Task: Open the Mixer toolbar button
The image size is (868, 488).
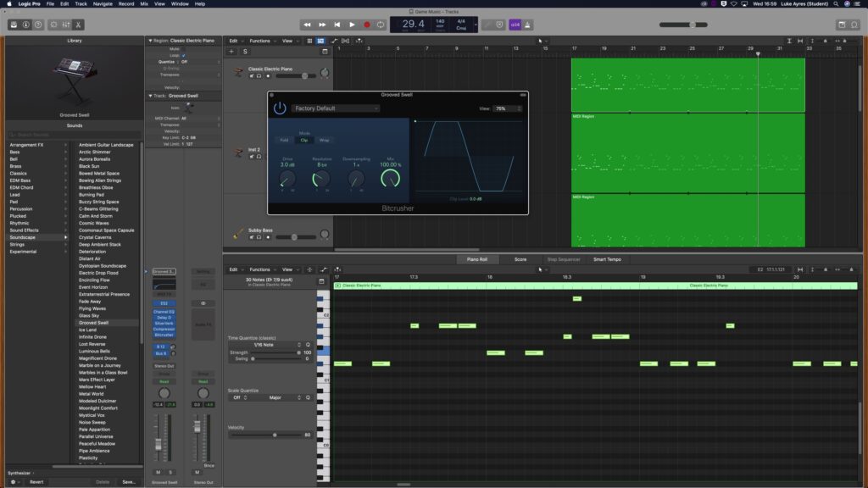Action: [x=66, y=25]
